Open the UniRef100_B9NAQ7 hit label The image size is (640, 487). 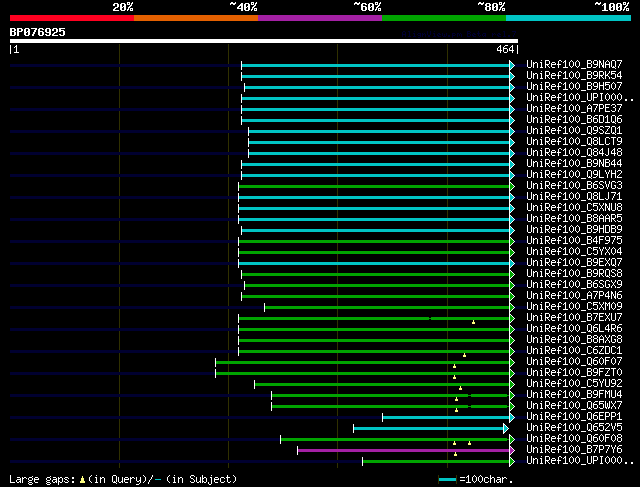click(574, 64)
